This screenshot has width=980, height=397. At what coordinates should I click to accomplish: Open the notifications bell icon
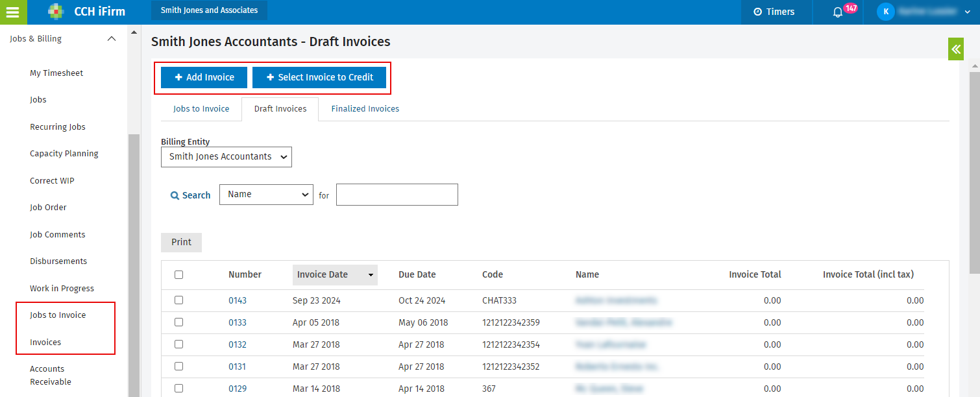click(838, 12)
